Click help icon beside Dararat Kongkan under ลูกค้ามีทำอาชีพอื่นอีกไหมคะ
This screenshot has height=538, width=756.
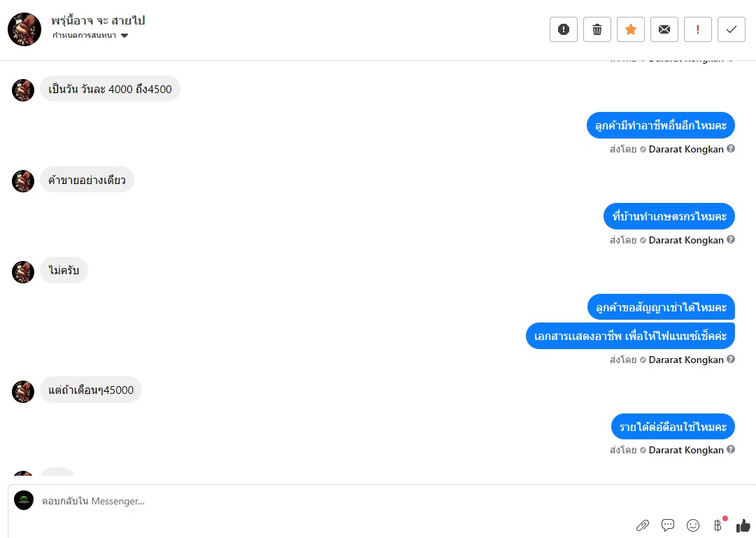tap(730, 148)
